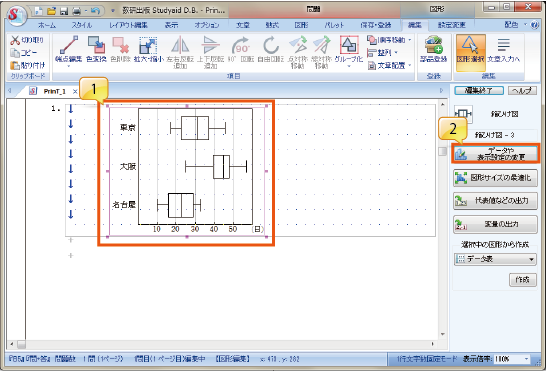Click 線対称移動 line symmetry tool
Viewport: 547px width, 371px height.
[321, 52]
